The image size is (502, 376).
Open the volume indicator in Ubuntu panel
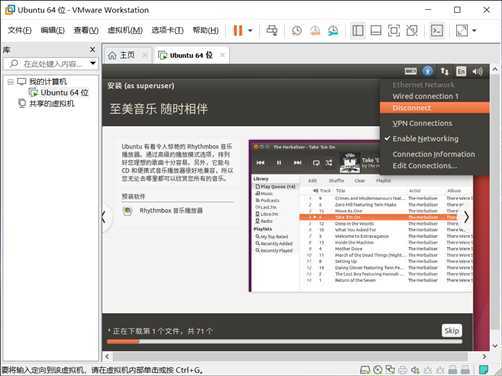click(477, 71)
